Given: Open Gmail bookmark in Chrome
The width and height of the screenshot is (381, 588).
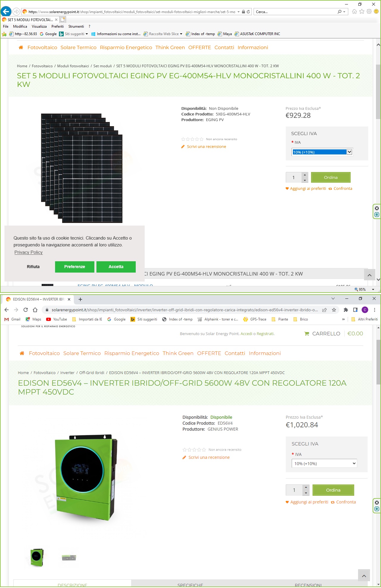Looking at the screenshot, I should click(13, 319).
